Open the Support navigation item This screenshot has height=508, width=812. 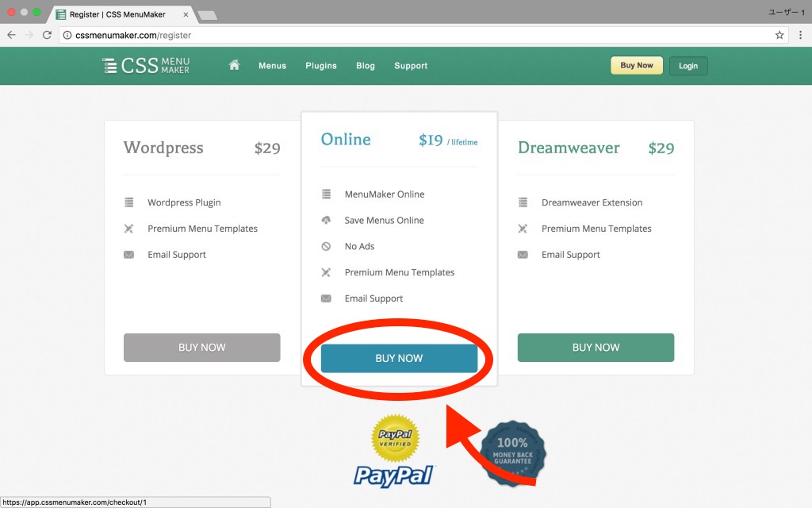411,66
